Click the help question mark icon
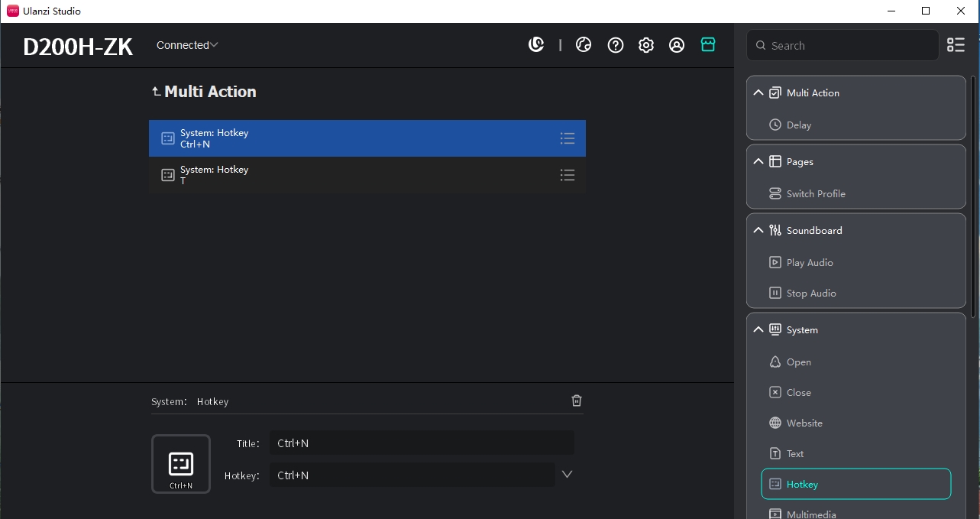Viewport: 980px width, 519px height. pos(615,45)
